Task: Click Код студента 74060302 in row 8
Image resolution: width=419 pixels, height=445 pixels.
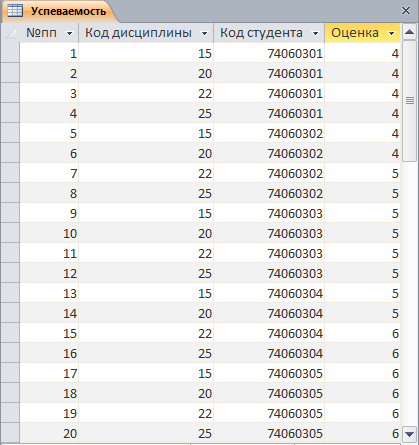Action: (269, 193)
